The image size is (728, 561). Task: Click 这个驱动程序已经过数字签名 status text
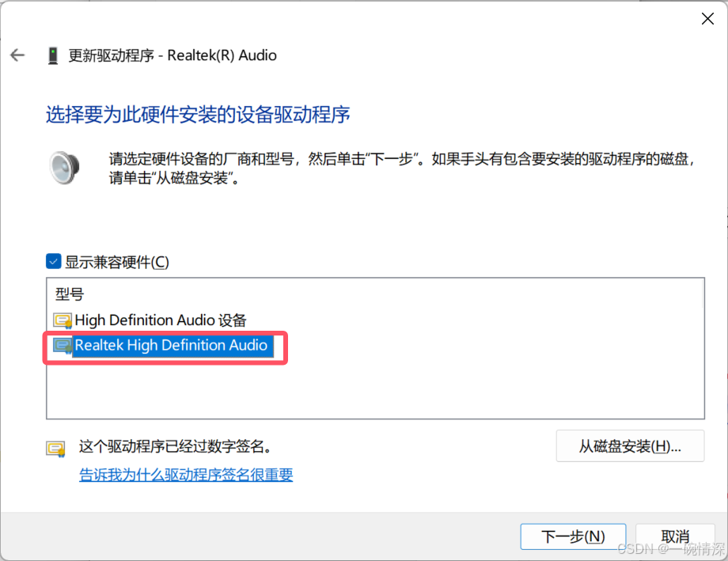176,446
